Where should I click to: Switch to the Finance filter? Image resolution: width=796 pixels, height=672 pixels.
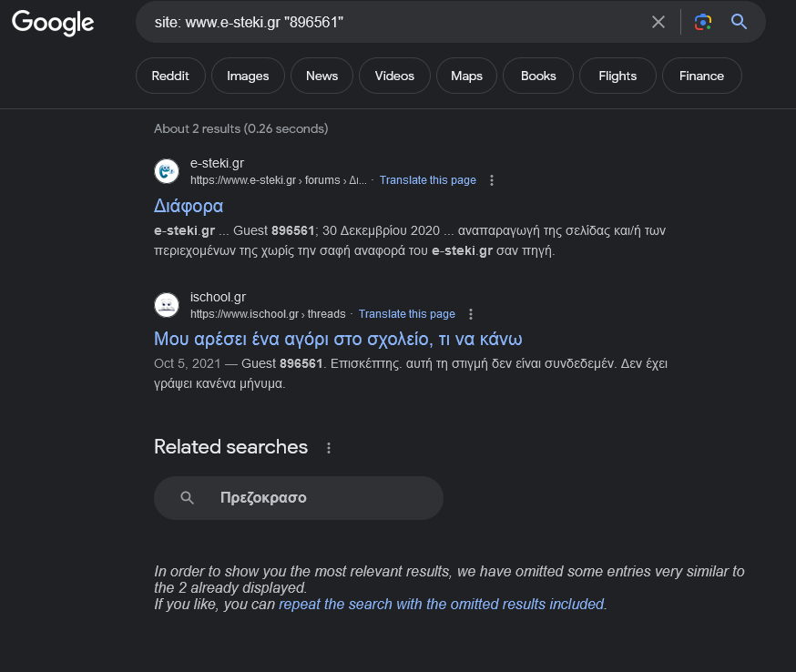701,76
